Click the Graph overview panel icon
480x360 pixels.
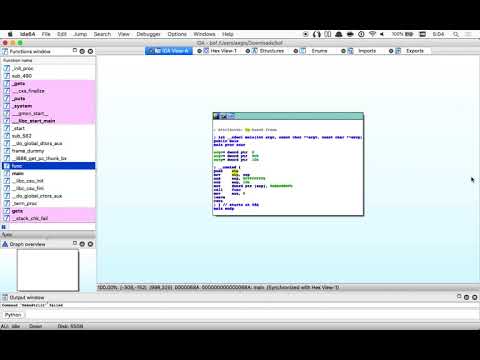click(5, 244)
